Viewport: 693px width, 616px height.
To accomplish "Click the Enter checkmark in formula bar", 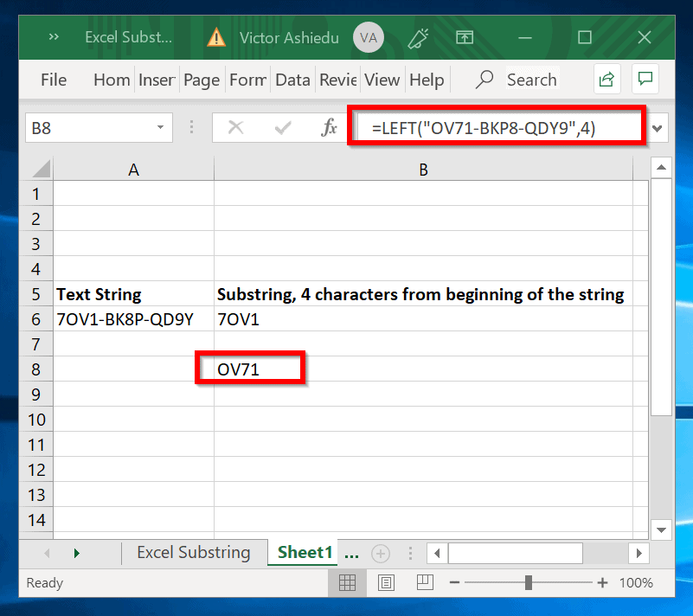I will pos(282,128).
